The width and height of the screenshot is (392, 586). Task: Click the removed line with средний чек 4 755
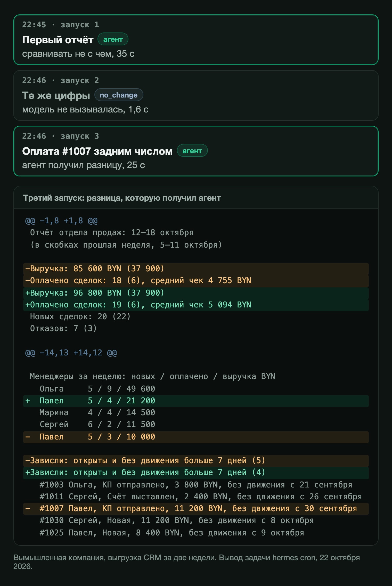196,281
